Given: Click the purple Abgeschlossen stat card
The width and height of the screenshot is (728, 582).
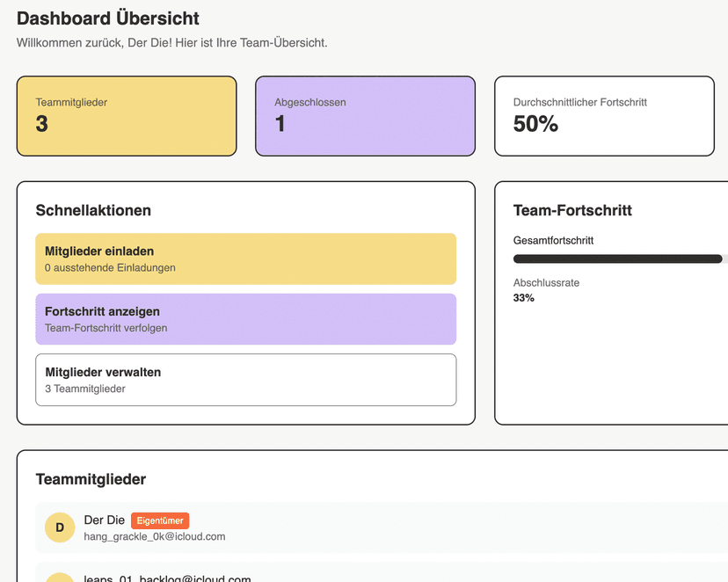Looking at the screenshot, I should (x=365, y=115).
